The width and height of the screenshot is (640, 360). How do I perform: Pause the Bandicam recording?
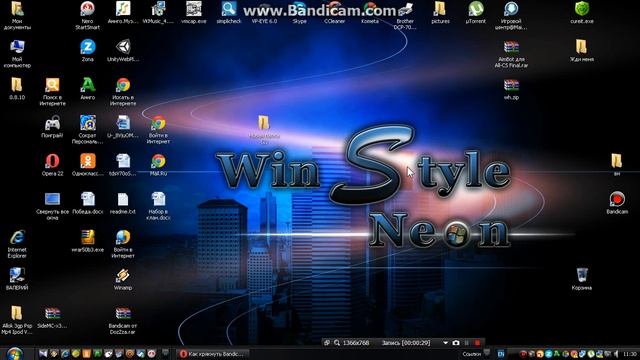tap(467, 343)
